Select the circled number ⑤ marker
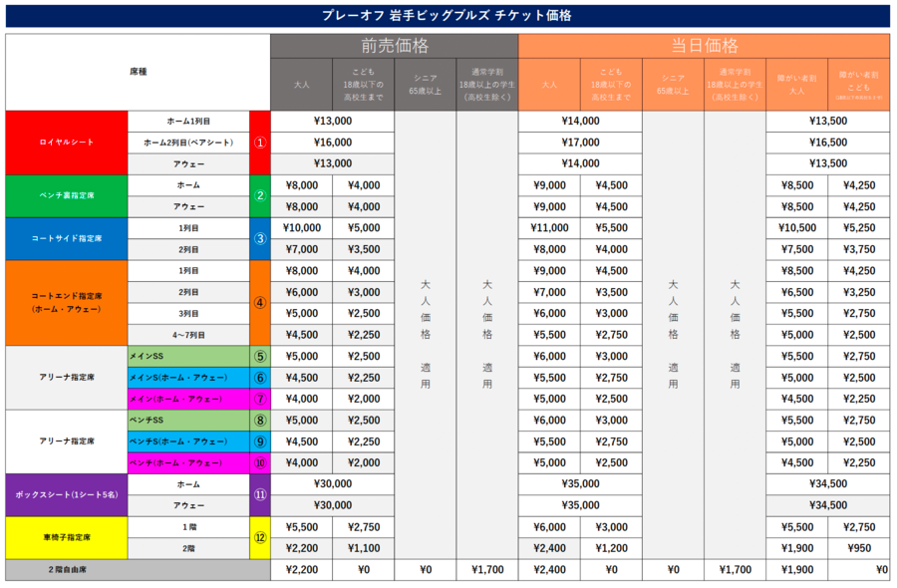897x588 pixels. (x=260, y=356)
